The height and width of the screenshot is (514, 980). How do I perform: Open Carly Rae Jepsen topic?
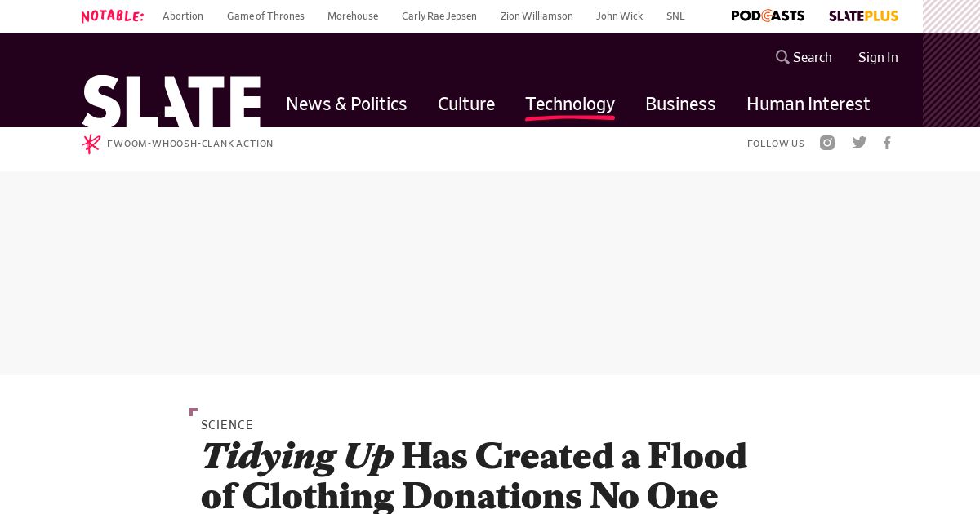tap(439, 16)
